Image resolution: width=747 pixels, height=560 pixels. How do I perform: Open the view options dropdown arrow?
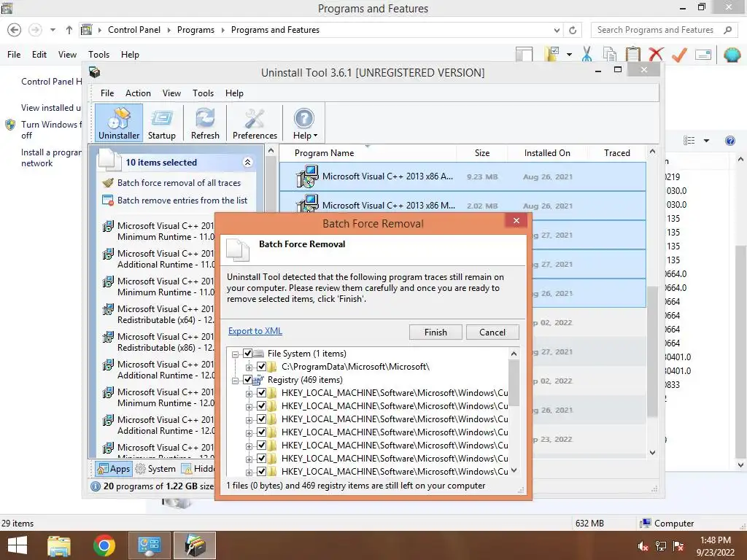tap(706, 141)
